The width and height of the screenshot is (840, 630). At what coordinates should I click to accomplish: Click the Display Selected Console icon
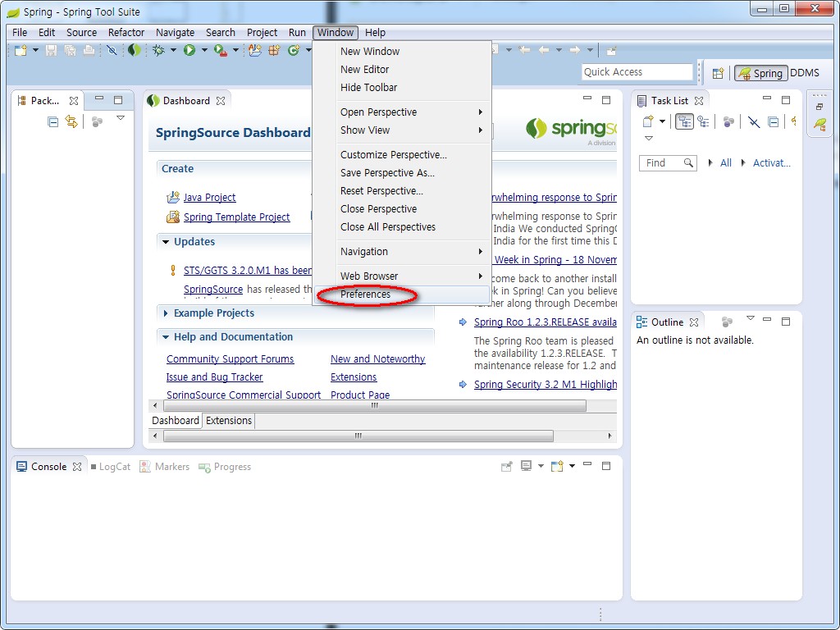click(526, 466)
